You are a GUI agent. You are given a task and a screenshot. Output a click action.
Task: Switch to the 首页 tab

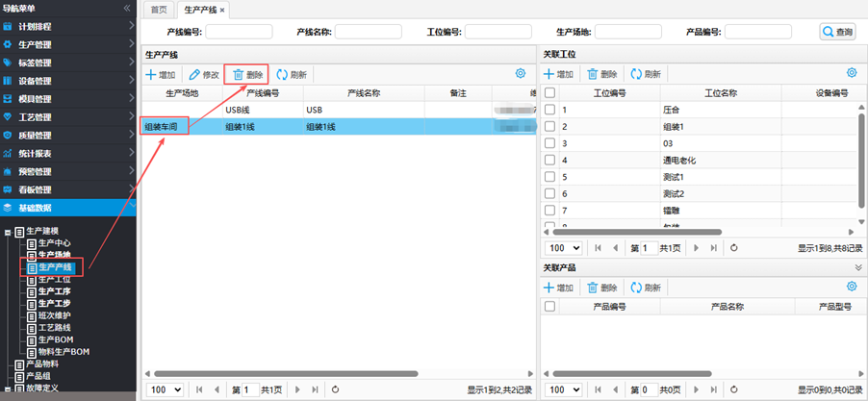(159, 10)
